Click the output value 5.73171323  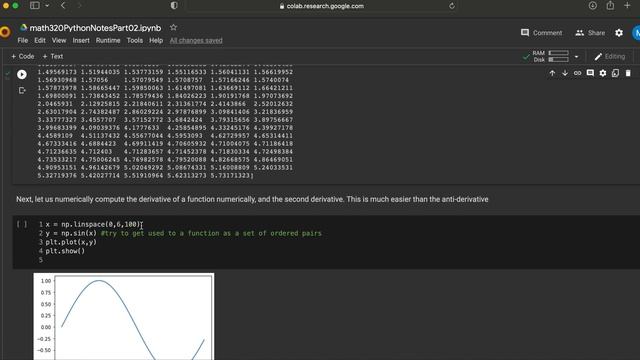pyautogui.click(x=231, y=176)
